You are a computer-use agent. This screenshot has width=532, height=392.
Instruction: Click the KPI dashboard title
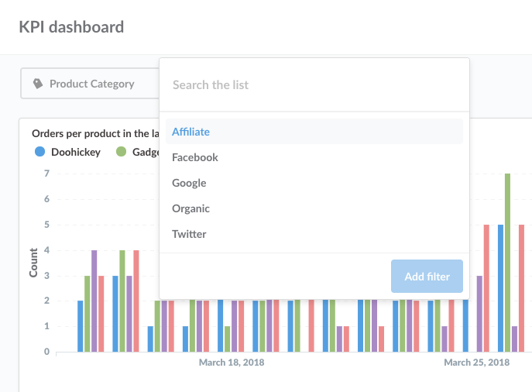click(x=71, y=27)
